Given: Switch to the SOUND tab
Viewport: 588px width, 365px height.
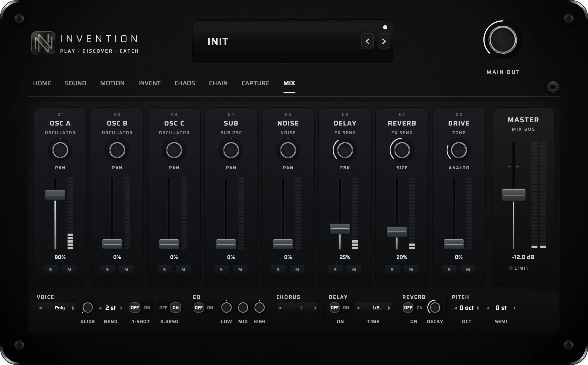Looking at the screenshot, I should point(75,83).
